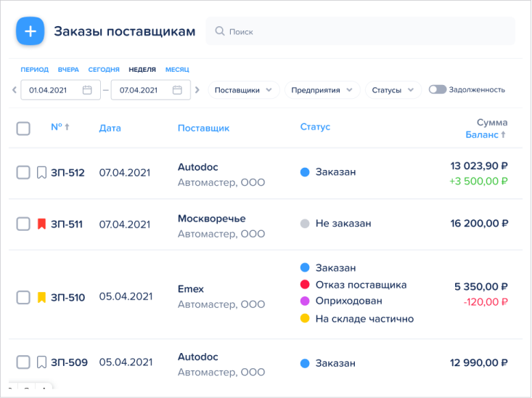532x398 pixels.
Task: Click the red bookmark icon on ЗП-511
Action: (41, 224)
